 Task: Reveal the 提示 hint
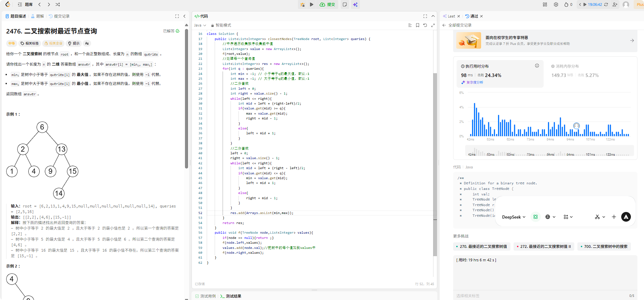pos(74,43)
